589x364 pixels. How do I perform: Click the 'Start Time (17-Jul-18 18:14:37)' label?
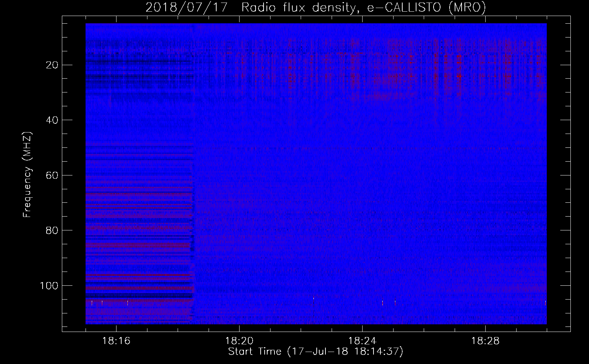click(x=316, y=352)
